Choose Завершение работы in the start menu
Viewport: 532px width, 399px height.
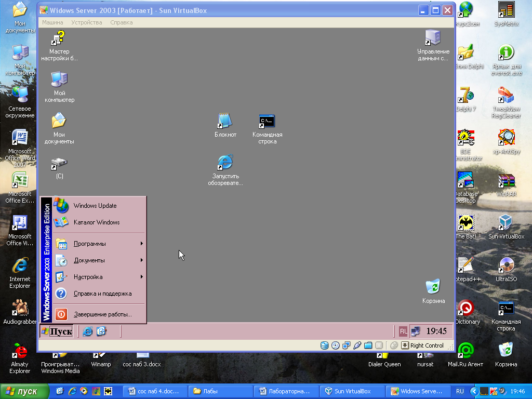click(100, 314)
